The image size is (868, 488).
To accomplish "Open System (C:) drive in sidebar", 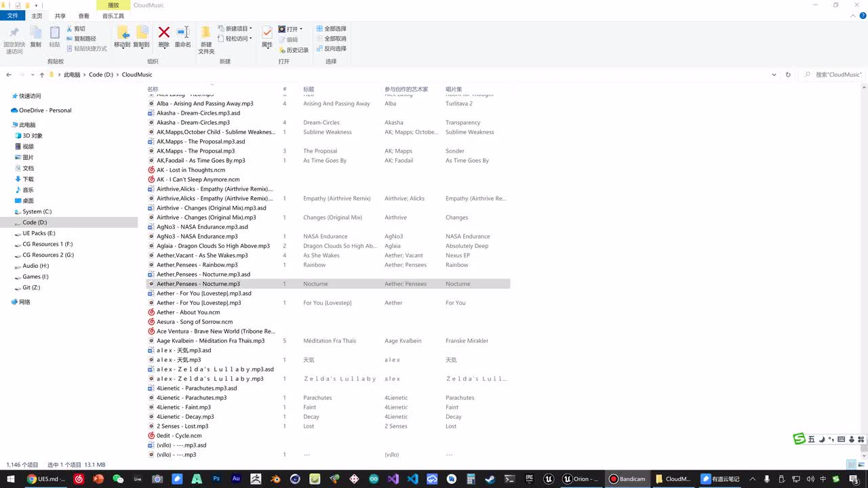I will (x=37, y=211).
